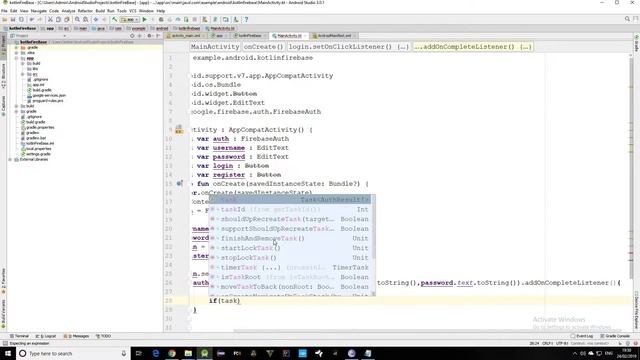
Task: Open the Terminal tool window
Action: tap(19, 336)
